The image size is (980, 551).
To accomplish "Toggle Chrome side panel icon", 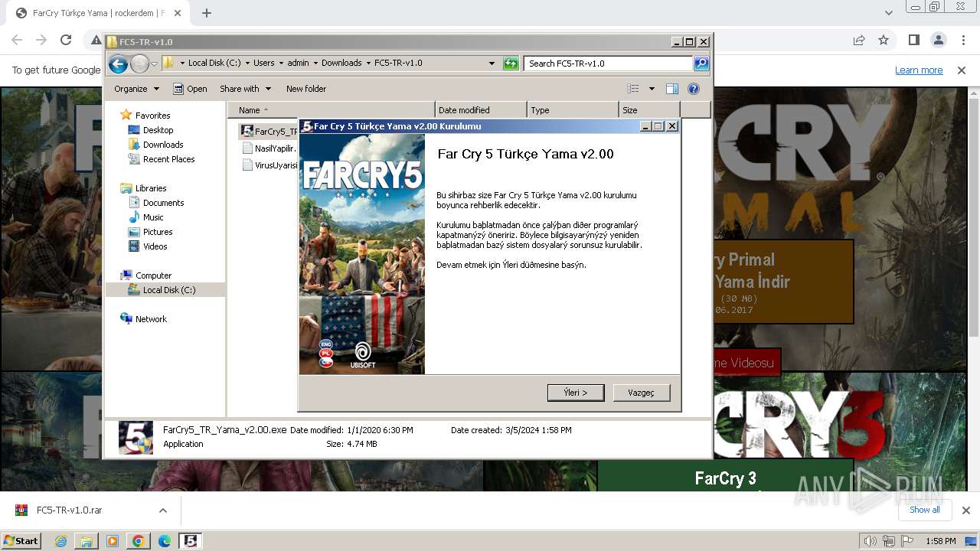I will point(914,41).
